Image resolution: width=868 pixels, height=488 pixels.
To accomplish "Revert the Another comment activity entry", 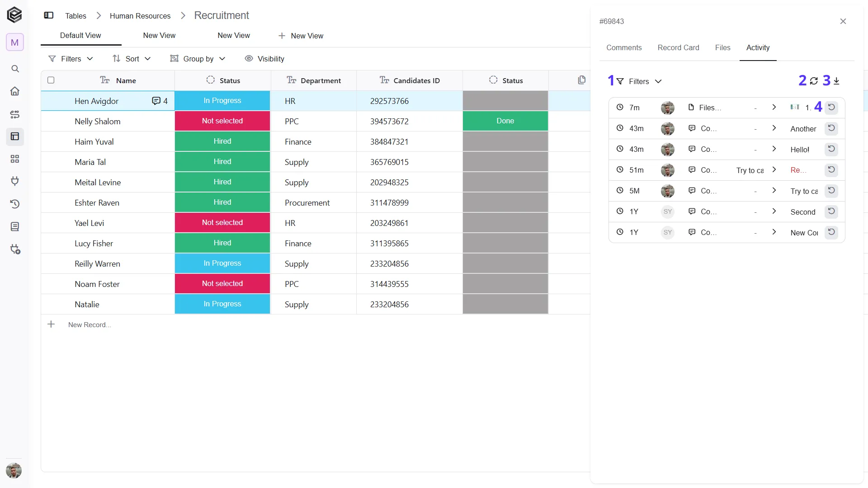I will tap(831, 128).
